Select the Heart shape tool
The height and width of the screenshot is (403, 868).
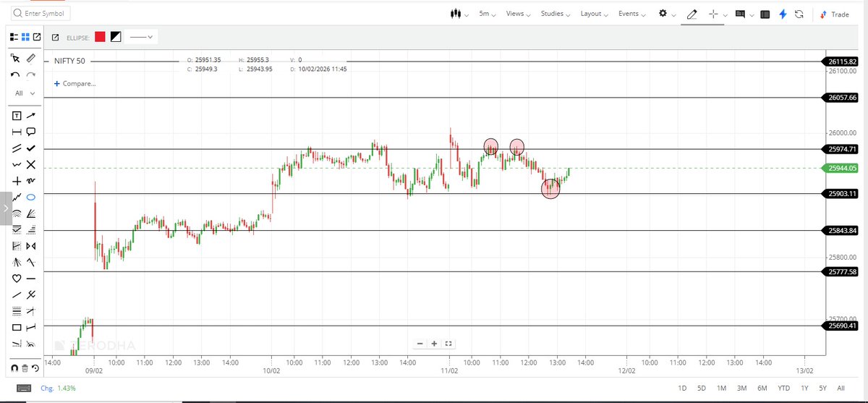pyautogui.click(x=17, y=279)
